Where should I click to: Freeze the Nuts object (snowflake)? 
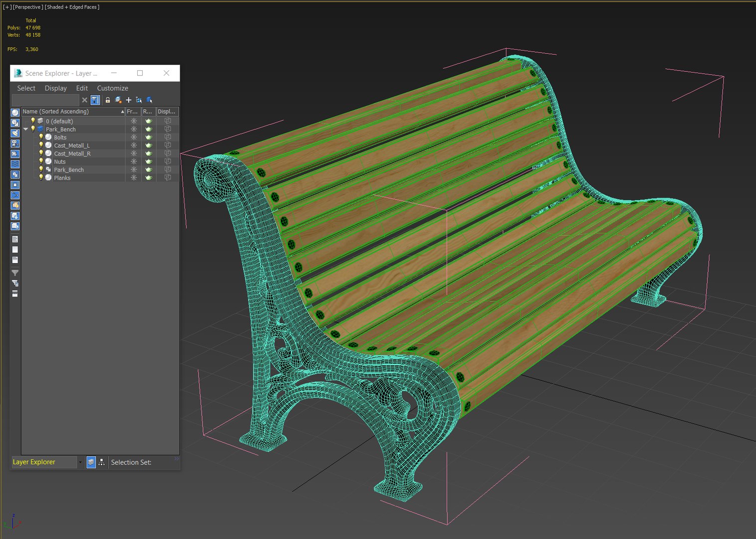point(134,162)
